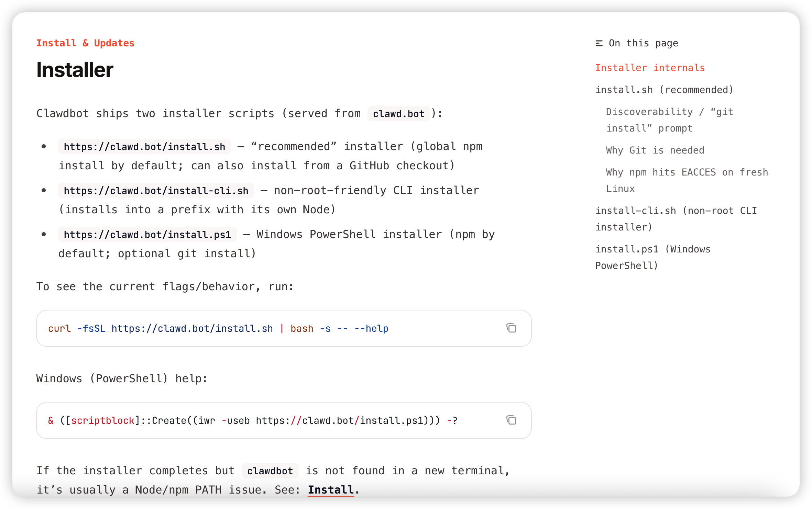
Task: Copy the PowerShell scriptblock help command
Action: coord(511,420)
